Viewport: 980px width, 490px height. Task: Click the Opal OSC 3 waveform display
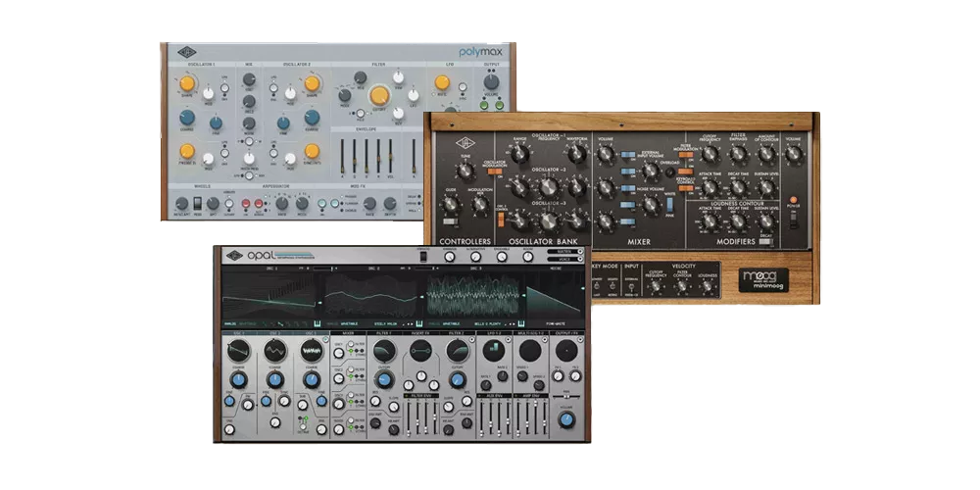pyautogui.click(x=473, y=295)
